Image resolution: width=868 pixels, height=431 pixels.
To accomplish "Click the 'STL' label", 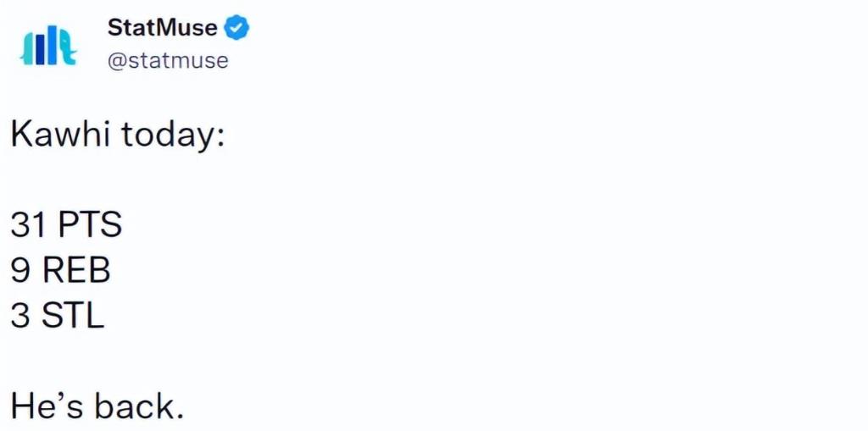I will [74, 316].
